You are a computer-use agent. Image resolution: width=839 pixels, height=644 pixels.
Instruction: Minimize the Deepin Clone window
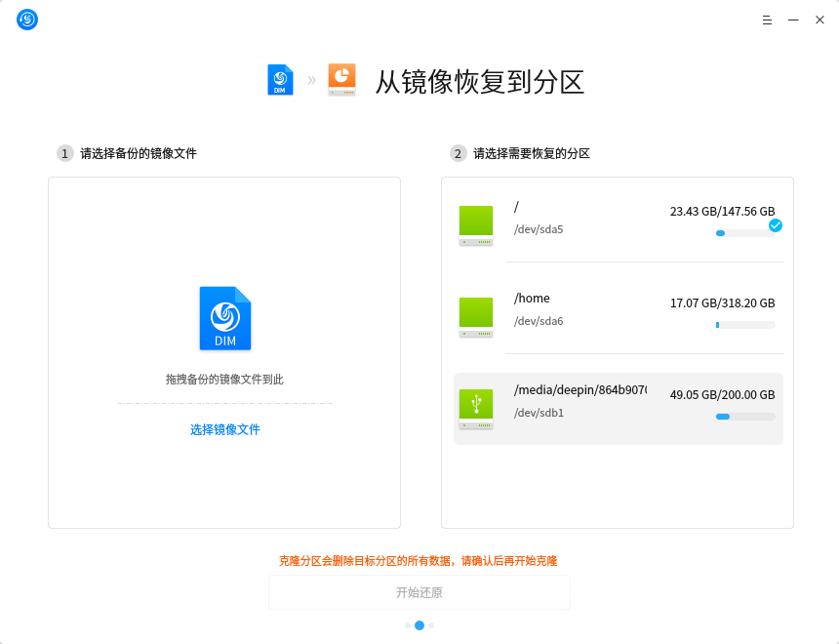793,20
